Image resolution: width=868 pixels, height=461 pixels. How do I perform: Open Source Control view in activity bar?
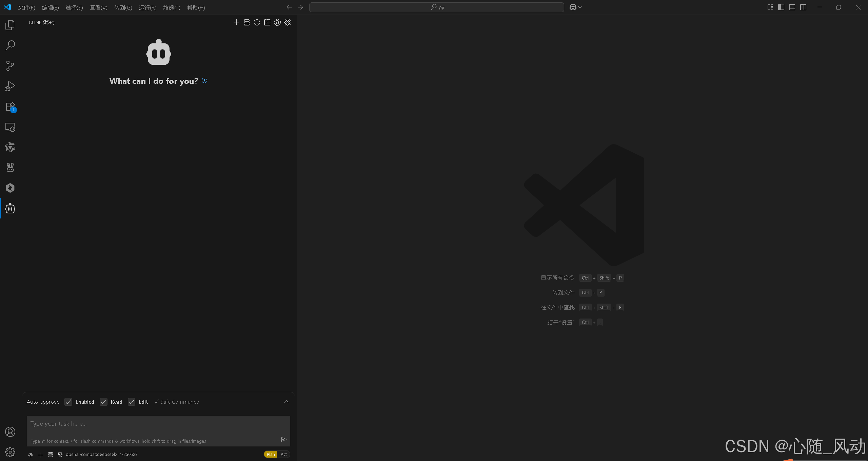click(10, 66)
